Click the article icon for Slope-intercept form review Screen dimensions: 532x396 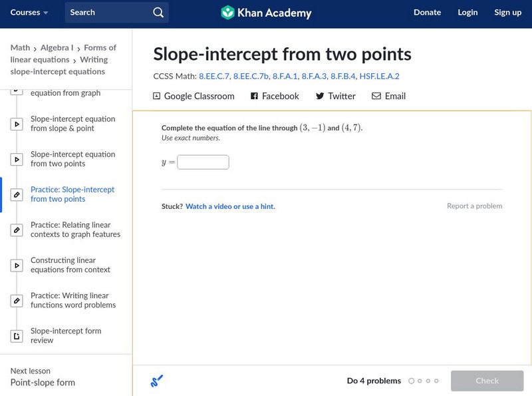tap(17, 336)
